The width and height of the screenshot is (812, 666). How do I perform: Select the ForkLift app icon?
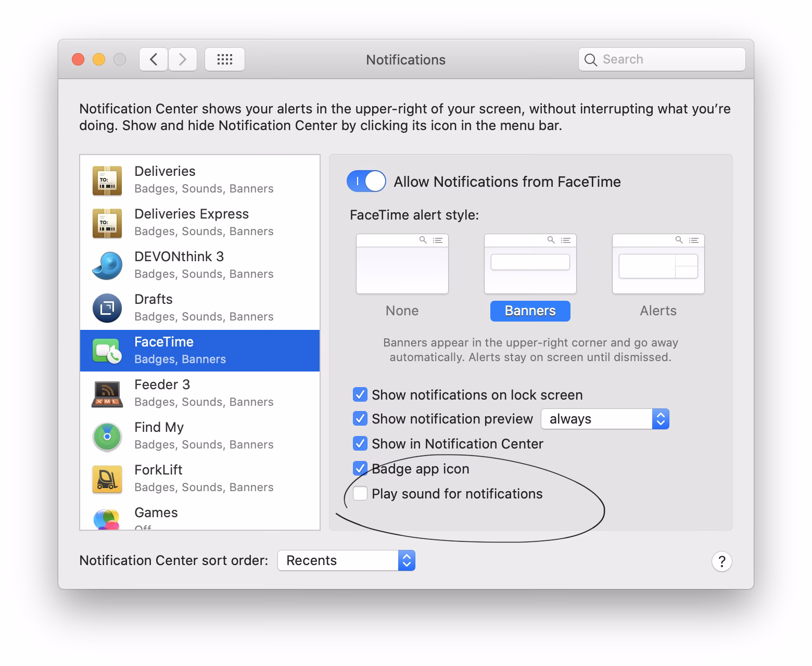click(x=107, y=479)
